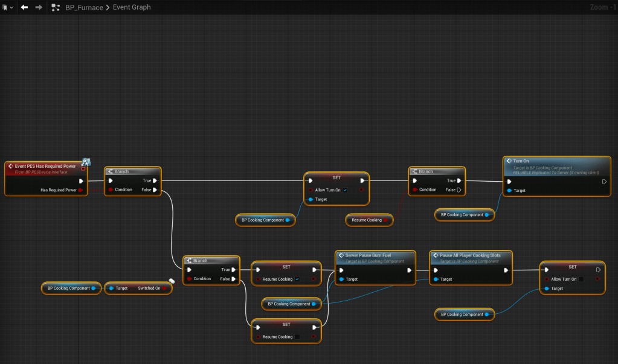Click the red delegate pin on Event node
618x364 pixels.
(x=83, y=169)
